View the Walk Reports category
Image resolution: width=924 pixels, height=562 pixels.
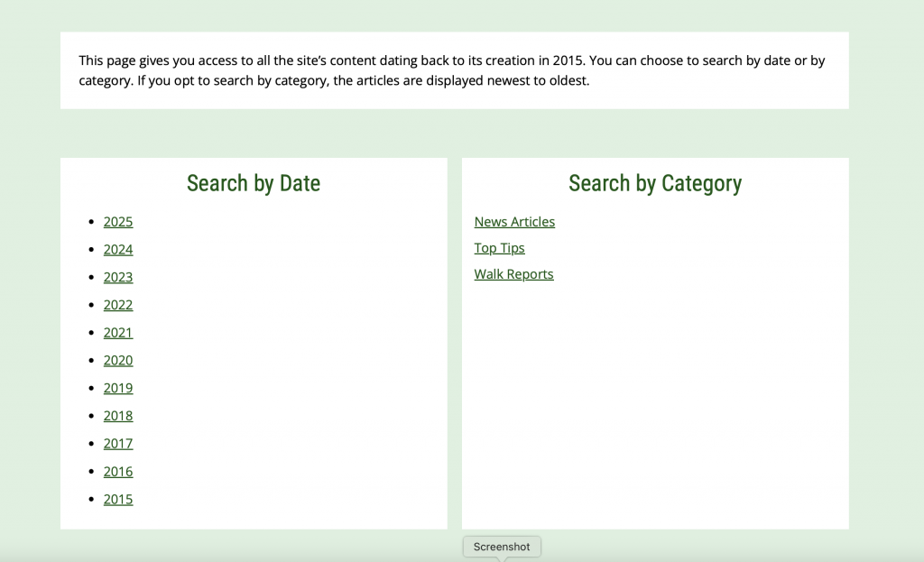click(x=513, y=274)
